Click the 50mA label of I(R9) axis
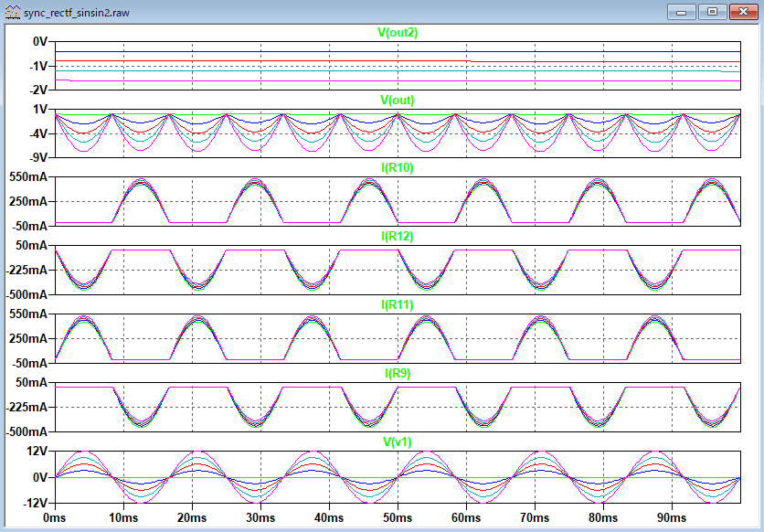The width and height of the screenshot is (764, 532). click(31, 383)
